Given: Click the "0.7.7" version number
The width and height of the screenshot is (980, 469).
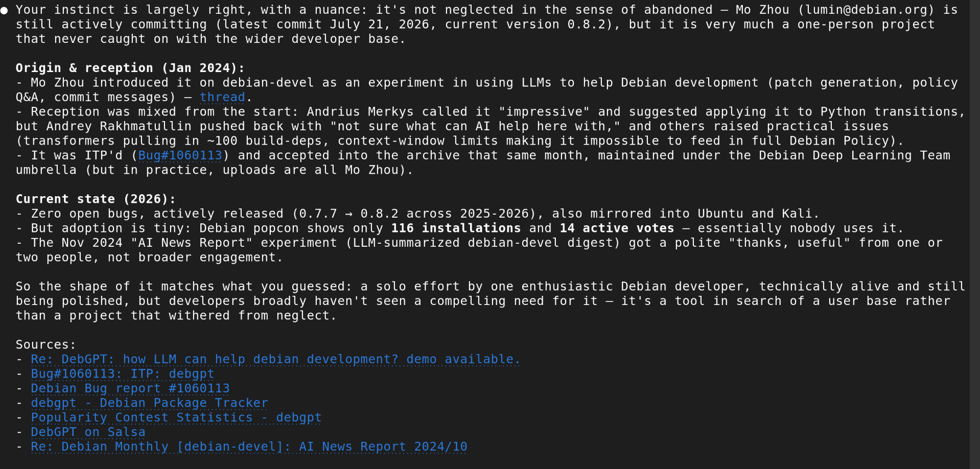Looking at the screenshot, I should pyautogui.click(x=318, y=214).
